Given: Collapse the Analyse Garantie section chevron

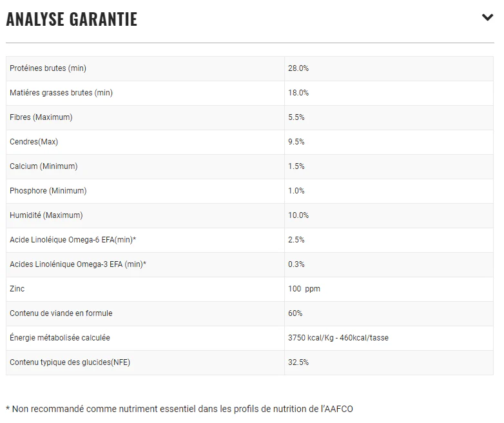Looking at the screenshot, I should (487, 17).
